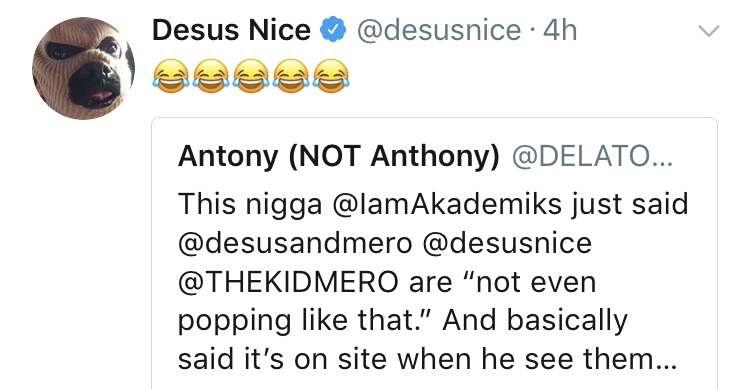The image size is (750, 389).
Task: Expand the tweet options chevron
Action: (708, 31)
